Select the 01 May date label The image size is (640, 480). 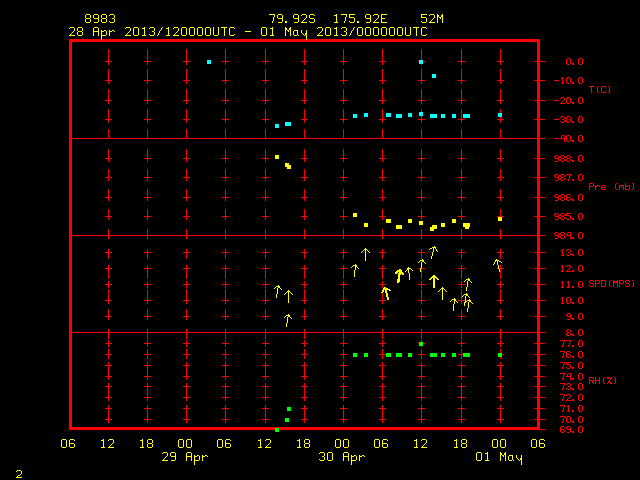point(499,457)
